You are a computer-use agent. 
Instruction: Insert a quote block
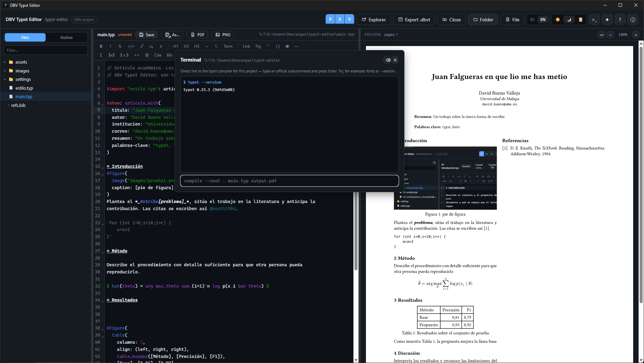coord(268,46)
